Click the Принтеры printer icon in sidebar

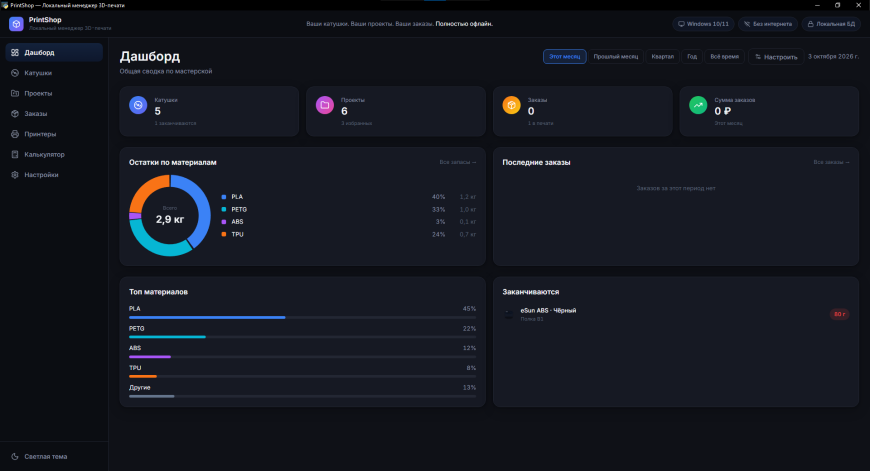pyautogui.click(x=15, y=134)
